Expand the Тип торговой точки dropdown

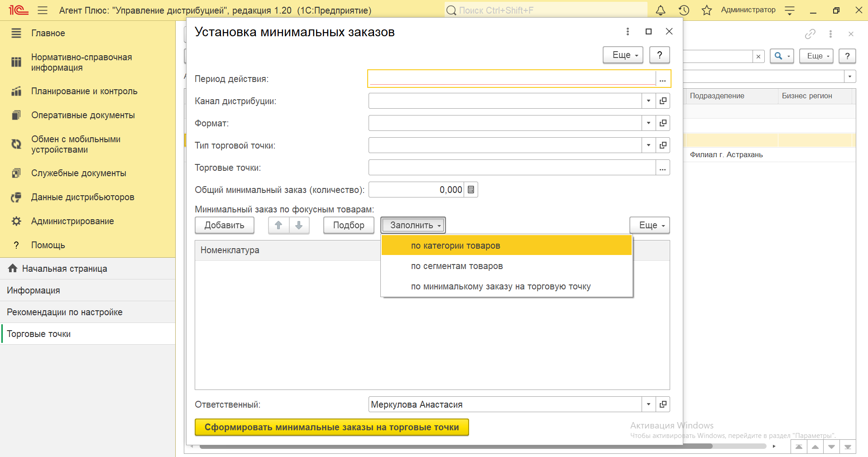click(x=648, y=145)
